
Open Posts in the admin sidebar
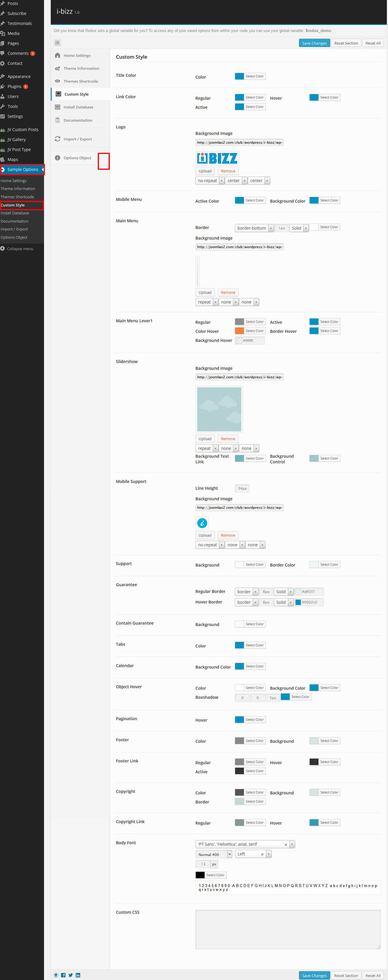(13, 4)
